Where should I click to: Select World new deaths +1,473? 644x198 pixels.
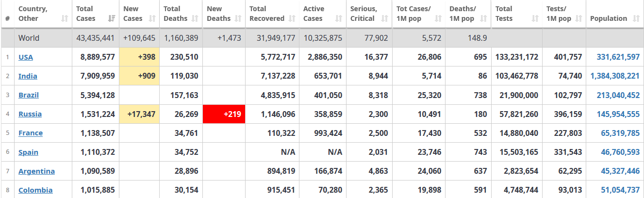click(229, 38)
